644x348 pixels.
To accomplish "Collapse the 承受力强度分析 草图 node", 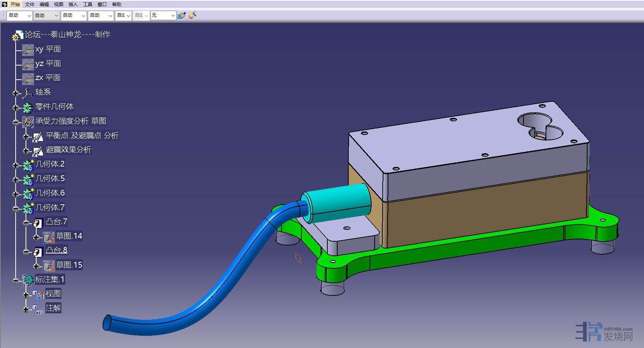I will tap(16, 122).
